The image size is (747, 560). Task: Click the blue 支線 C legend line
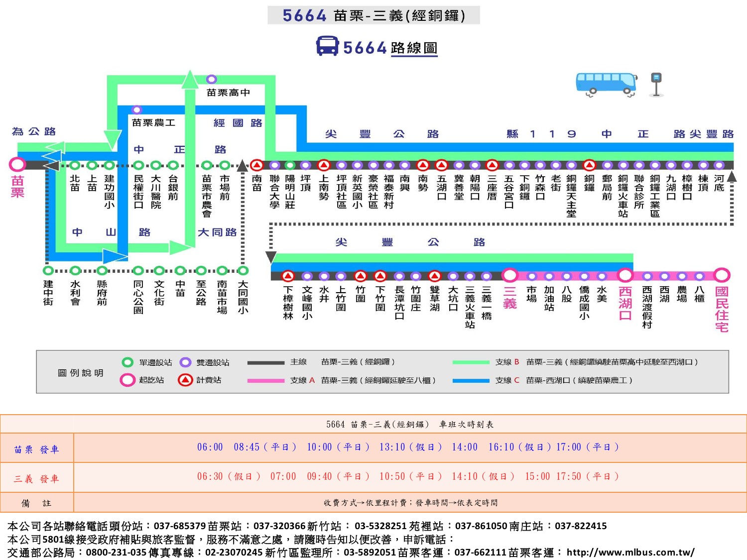[471, 381]
